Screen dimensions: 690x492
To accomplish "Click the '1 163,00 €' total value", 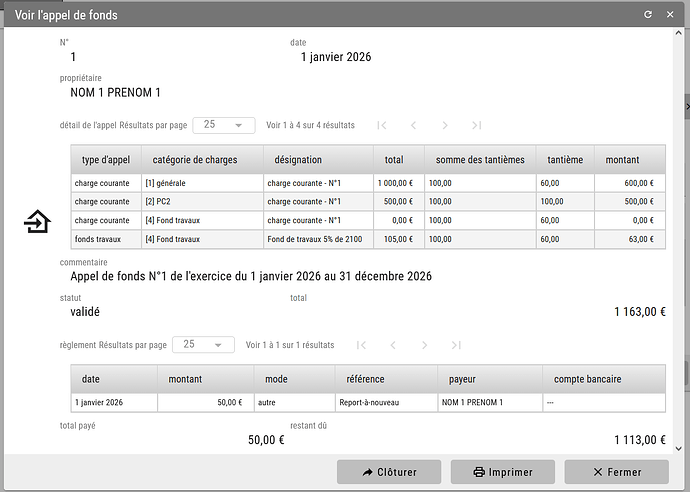I will (x=640, y=312).
